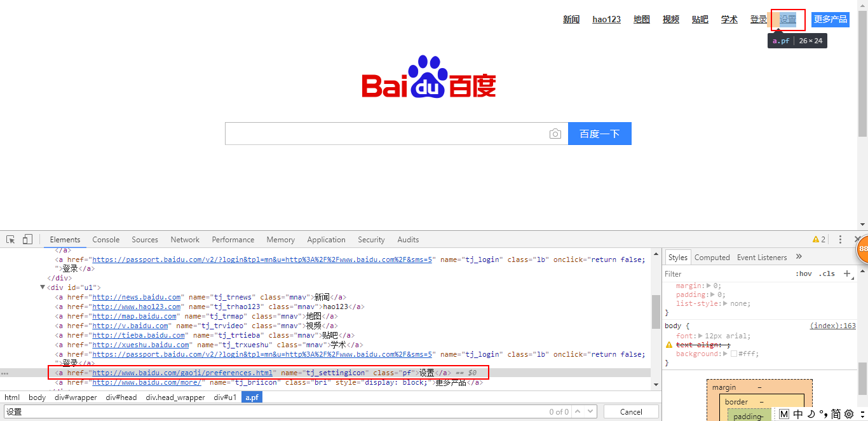Open the (index):163 source link

[x=832, y=326]
